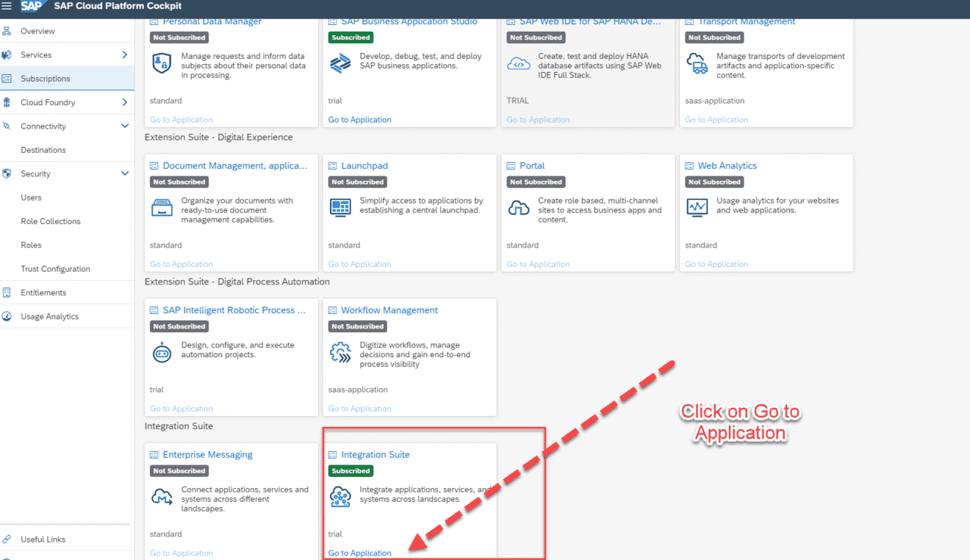
Task: Collapse the Security section chevron
Action: (x=125, y=173)
